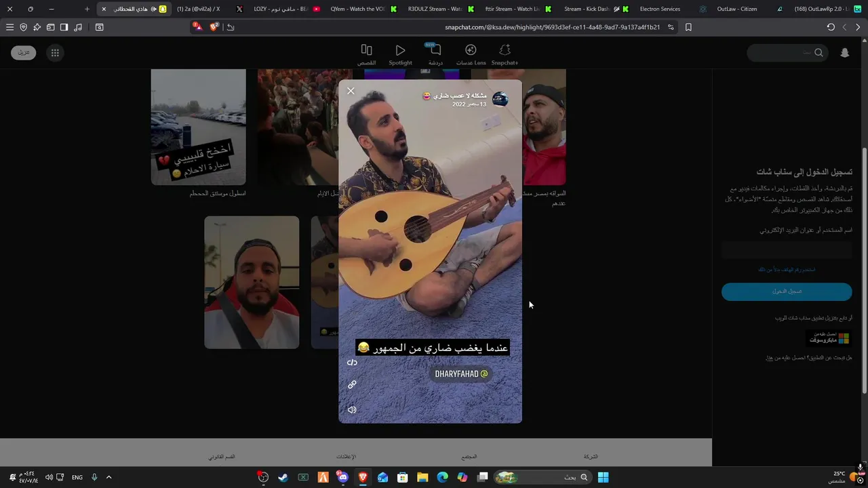This screenshot has width=868, height=488.
Task: Open Discord from the taskbar
Action: pyautogui.click(x=342, y=477)
